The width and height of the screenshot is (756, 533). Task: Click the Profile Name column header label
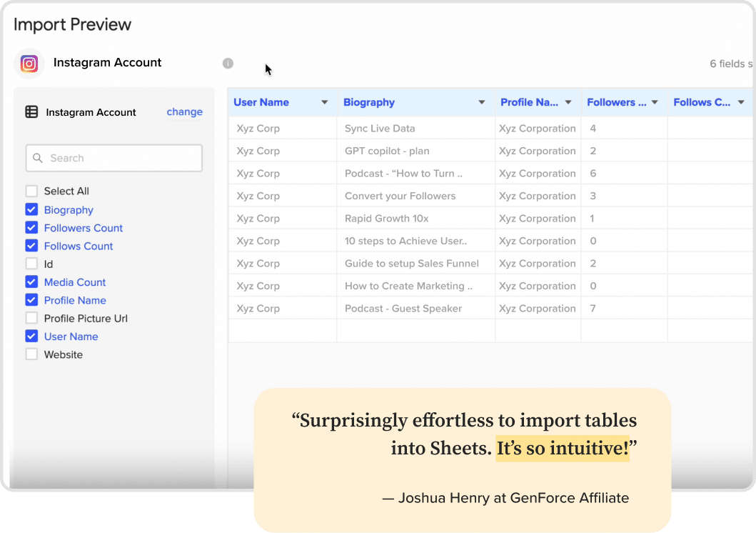529,102
